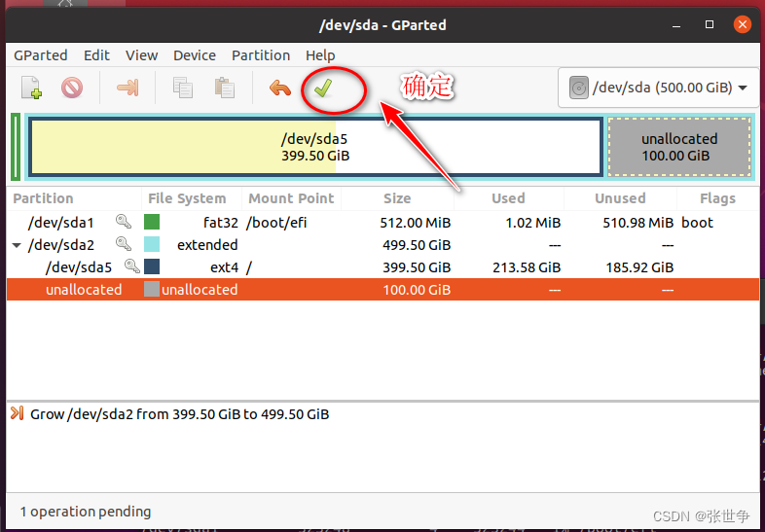Click the key icon beside /dev/sda5
Screen dimensions: 765x532
point(132,266)
